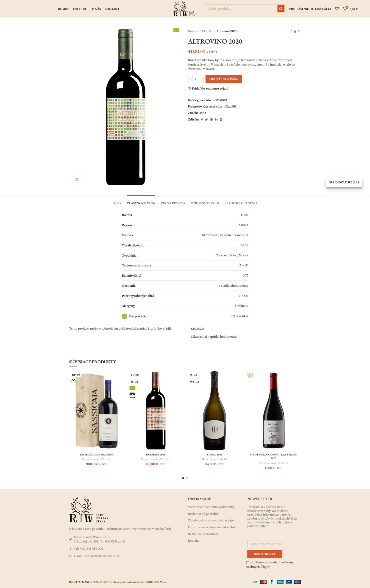
Task: Share product on Pinterest
Action: (x=211, y=119)
